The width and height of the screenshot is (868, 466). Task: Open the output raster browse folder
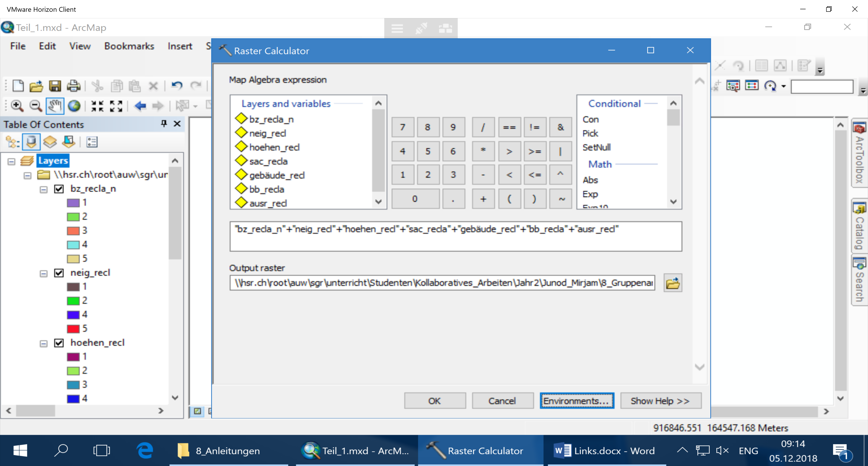click(x=672, y=283)
